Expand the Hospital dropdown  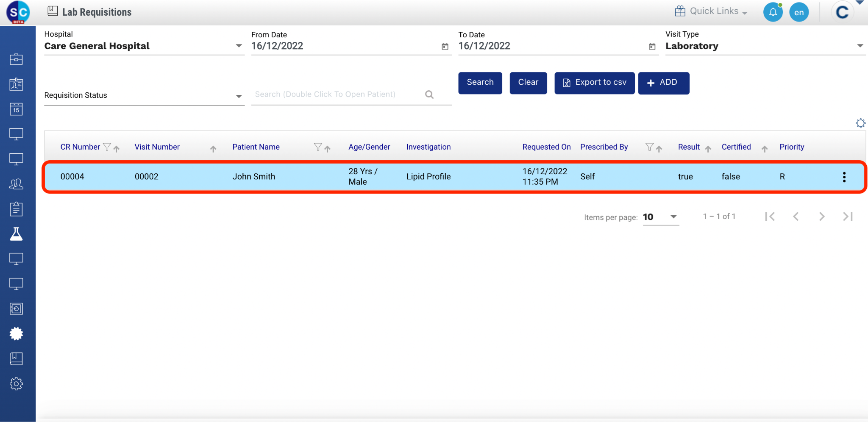pyautogui.click(x=239, y=46)
